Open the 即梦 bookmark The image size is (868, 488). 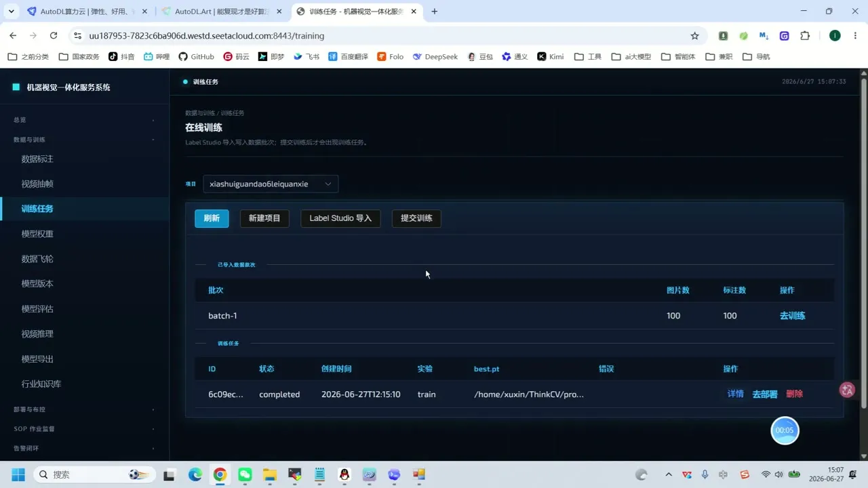point(271,56)
